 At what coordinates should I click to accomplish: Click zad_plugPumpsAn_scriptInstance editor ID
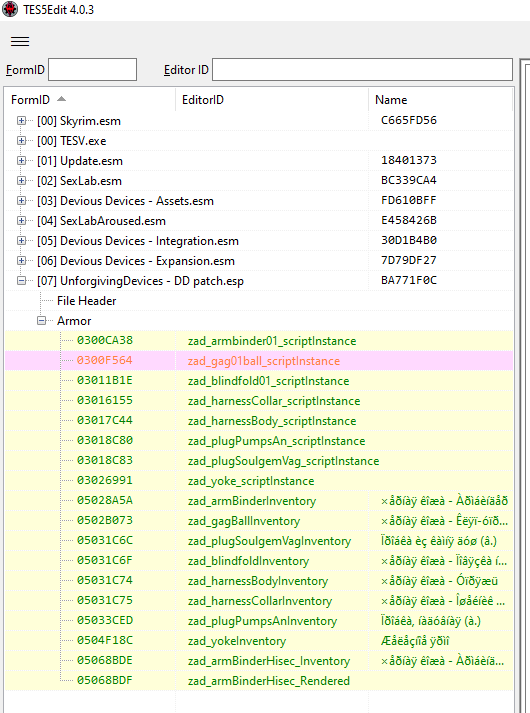click(276, 442)
